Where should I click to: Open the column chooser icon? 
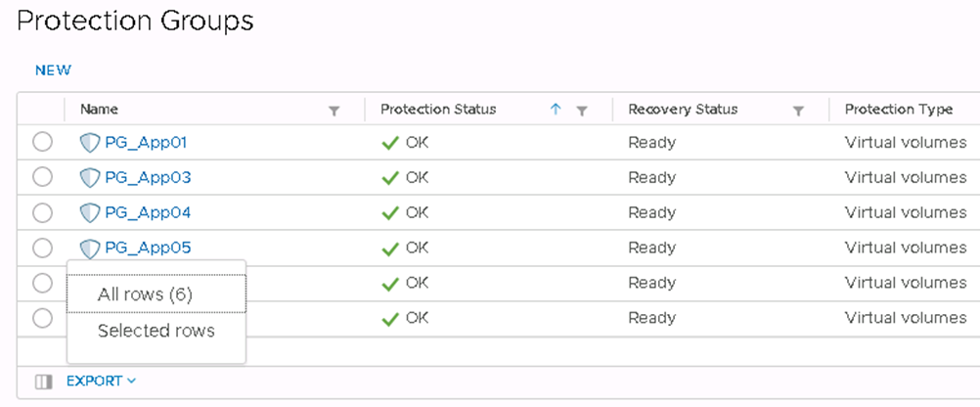43,382
